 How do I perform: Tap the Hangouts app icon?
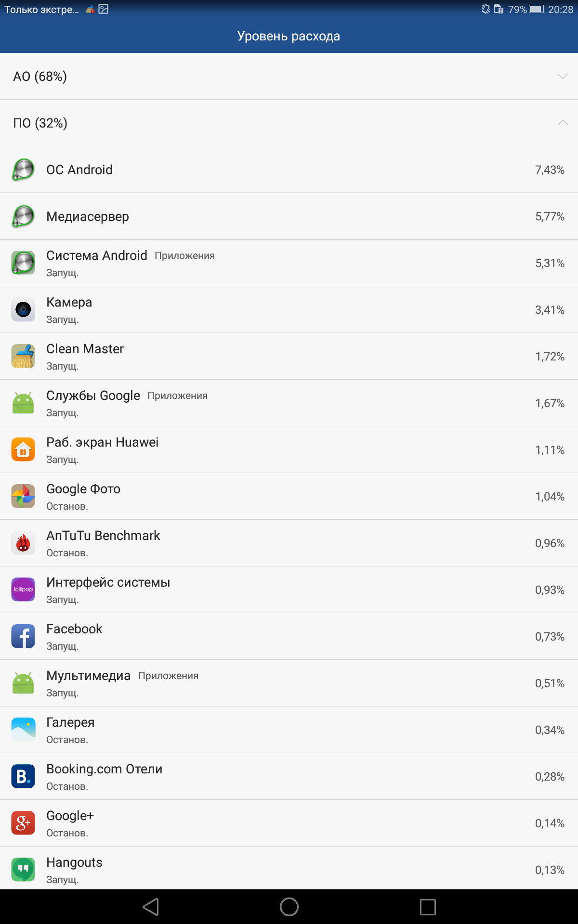tap(23, 870)
